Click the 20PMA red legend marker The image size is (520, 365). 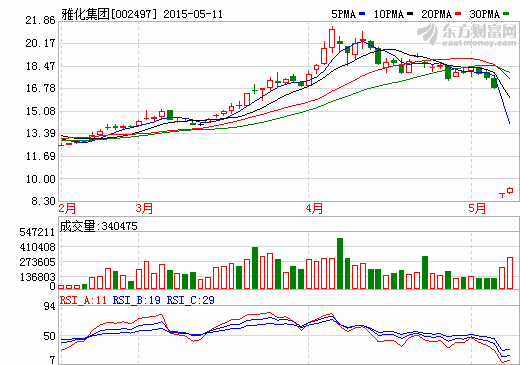pyautogui.click(x=458, y=14)
